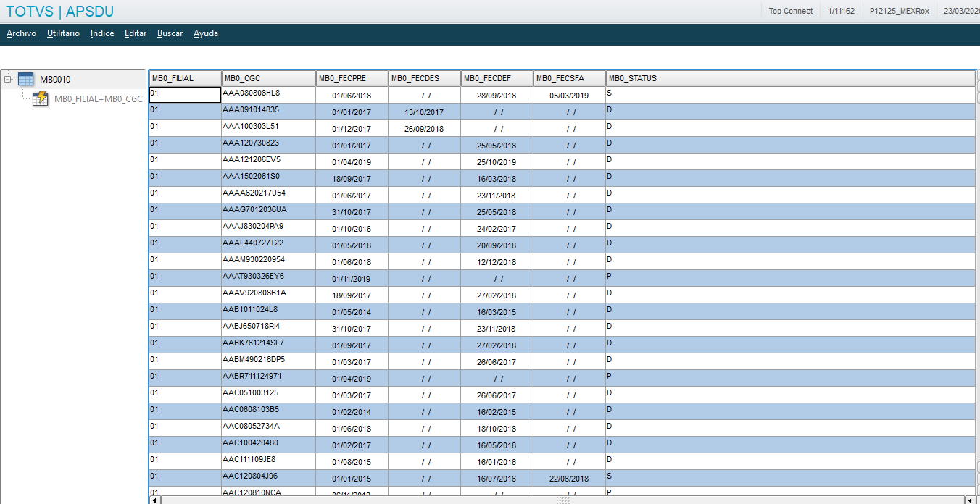Click the MB0_FECSFA column header
The height and width of the screenshot is (504, 980).
[569, 78]
